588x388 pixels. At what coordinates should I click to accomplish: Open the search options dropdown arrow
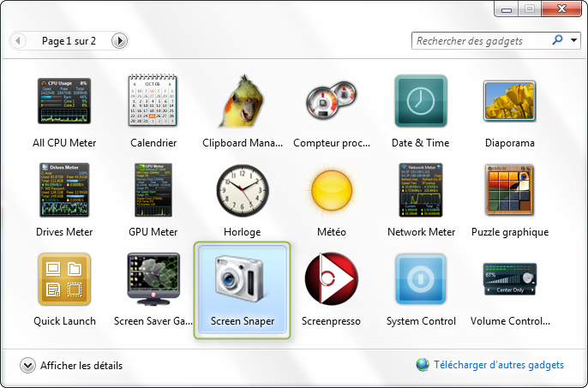tap(572, 40)
